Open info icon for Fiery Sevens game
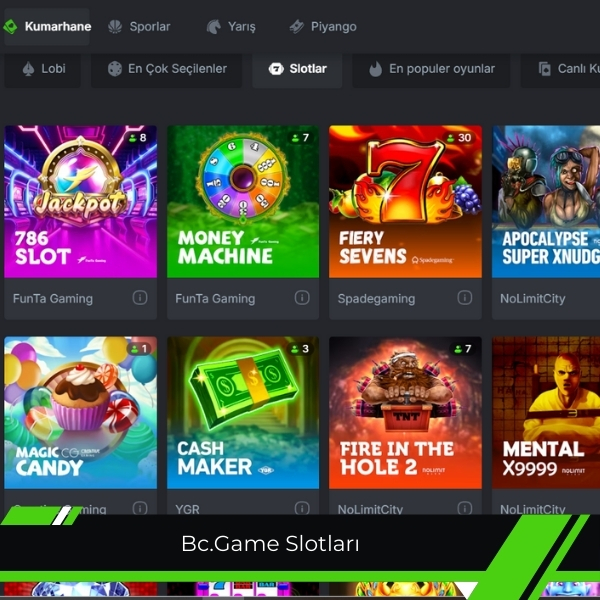 (x=465, y=297)
